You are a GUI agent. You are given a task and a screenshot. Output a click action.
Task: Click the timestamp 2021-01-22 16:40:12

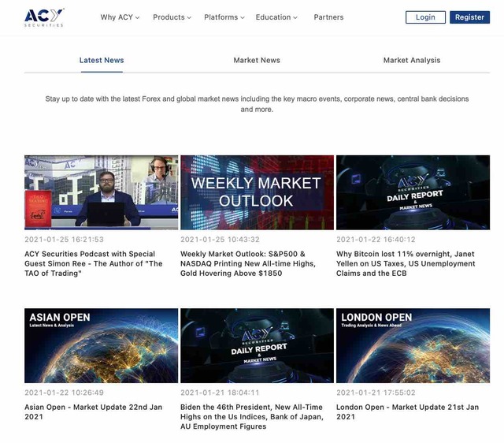coord(376,240)
